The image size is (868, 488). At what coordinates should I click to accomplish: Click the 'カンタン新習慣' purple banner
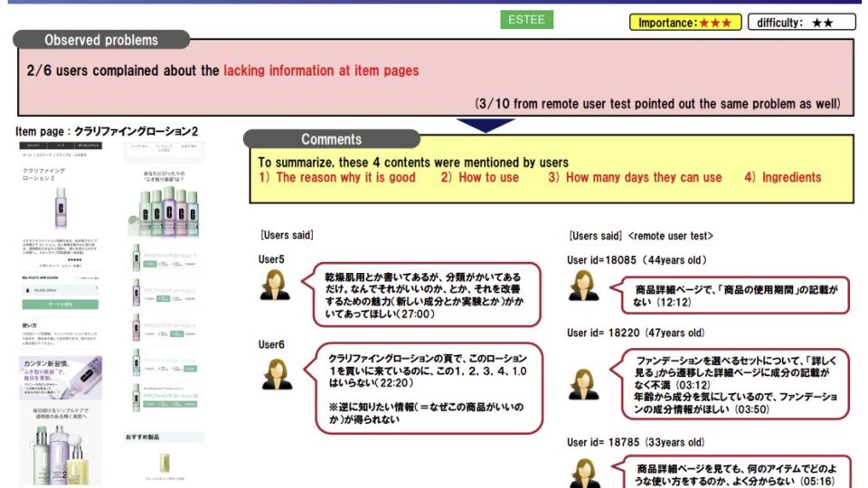point(61,378)
